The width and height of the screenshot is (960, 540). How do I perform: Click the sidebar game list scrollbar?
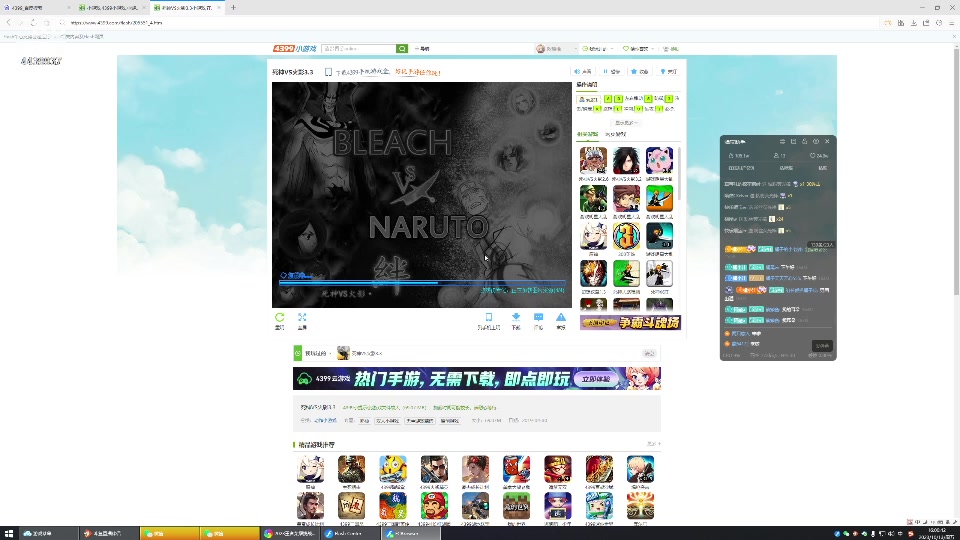click(x=678, y=174)
